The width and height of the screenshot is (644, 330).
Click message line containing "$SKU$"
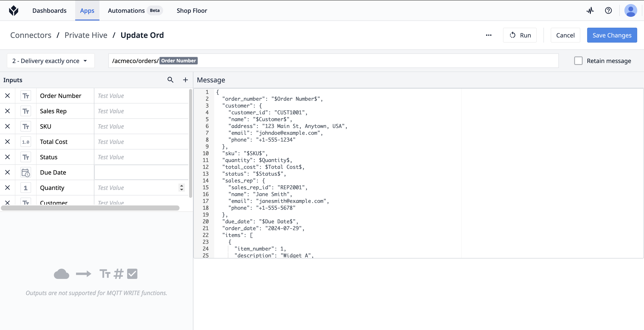click(245, 153)
